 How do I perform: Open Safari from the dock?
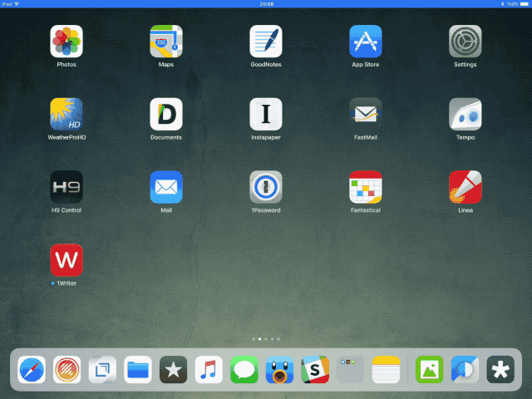pos(32,369)
